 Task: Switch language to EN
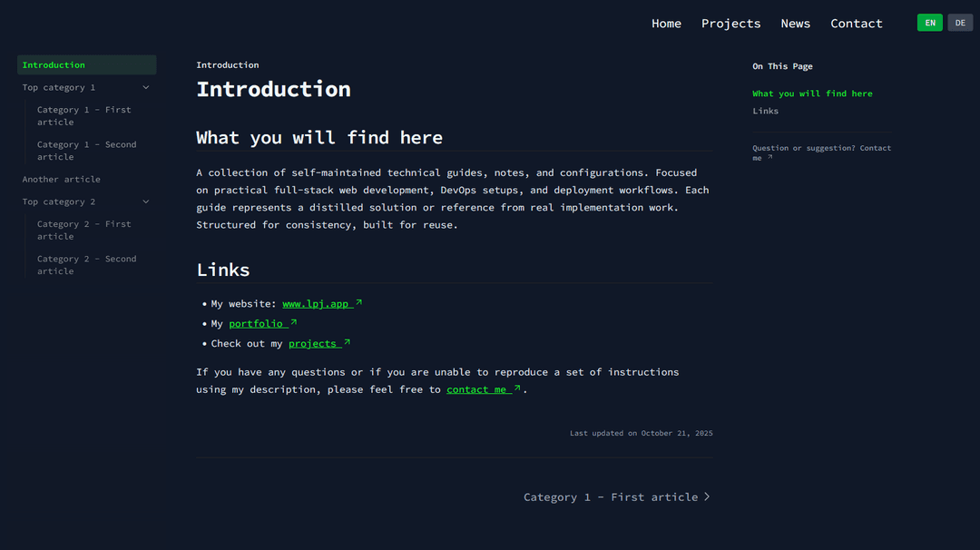pyautogui.click(x=929, y=23)
